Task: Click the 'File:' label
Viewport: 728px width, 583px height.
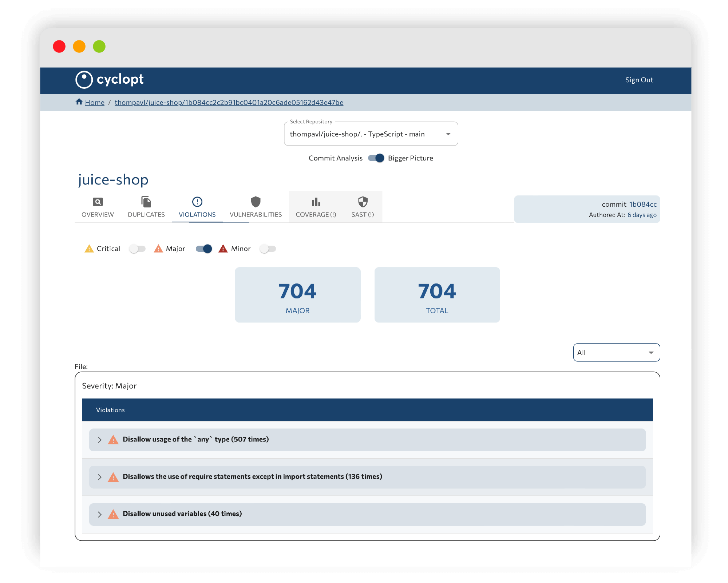Action: [x=81, y=366]
